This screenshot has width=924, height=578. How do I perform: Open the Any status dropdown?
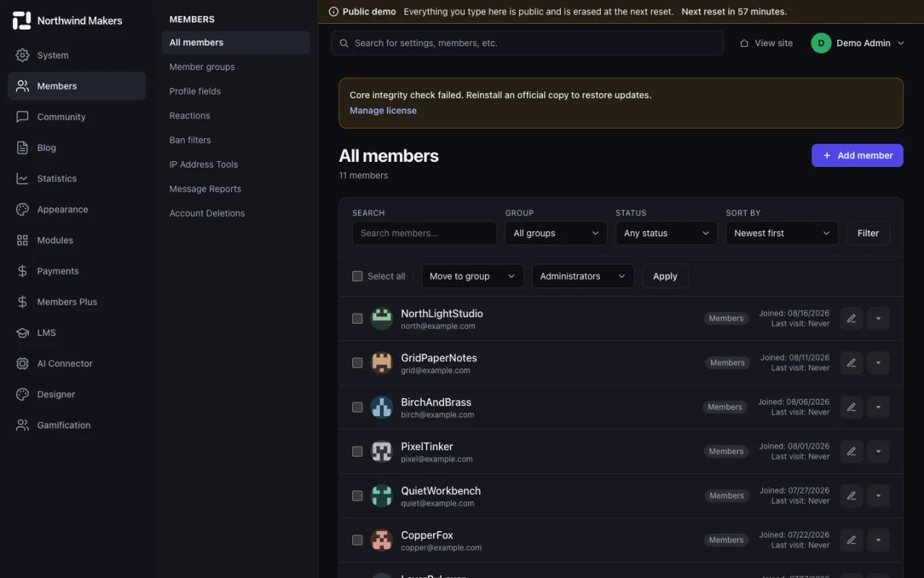(x=666, y=233)
